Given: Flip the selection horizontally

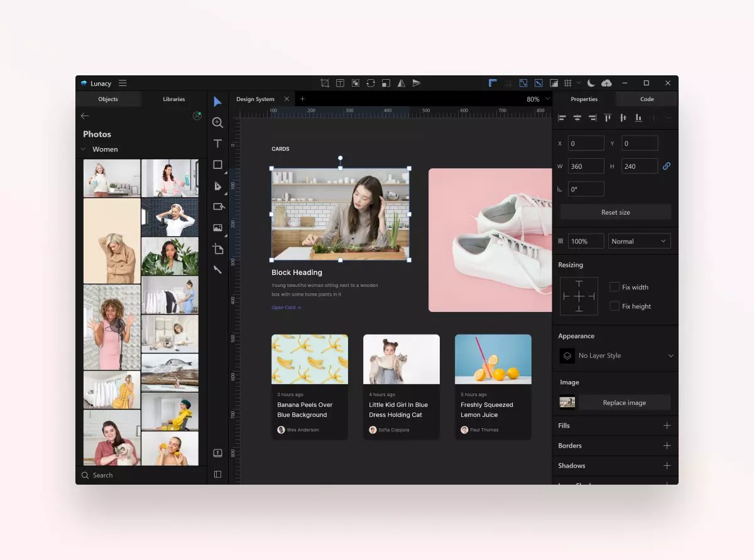Looking at the screenshot, I should coord(401,83).
